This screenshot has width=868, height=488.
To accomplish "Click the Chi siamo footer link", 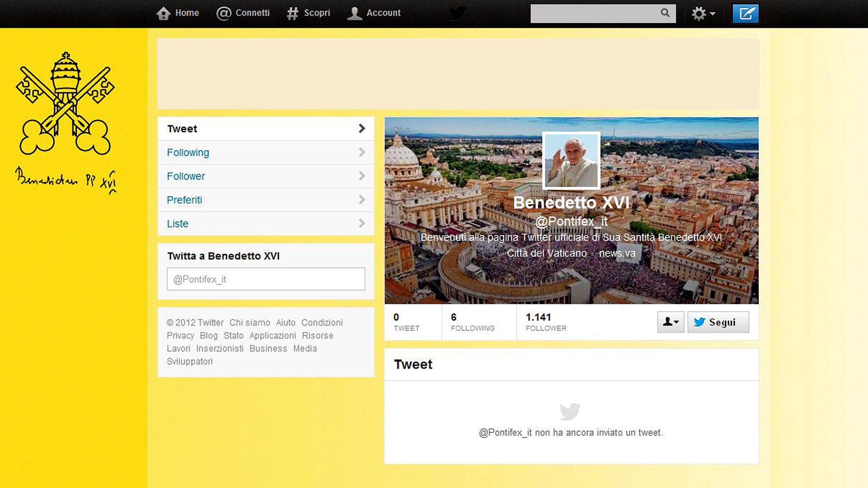I will (x=250, y=323).
